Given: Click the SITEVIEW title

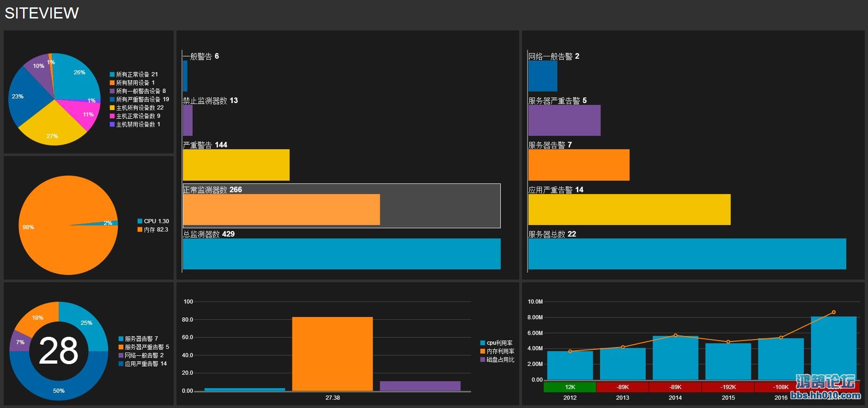Looking at the screenshot, I should 42,13.
